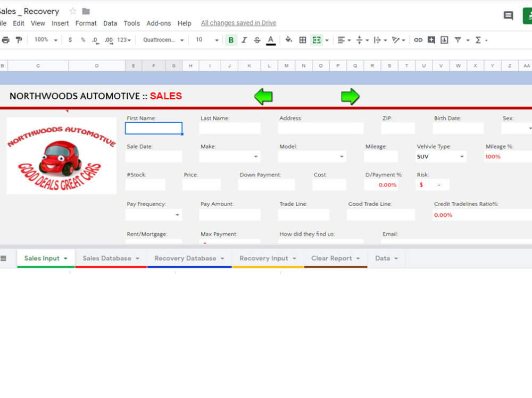
Task: Open vertical align options
Action: point(362,40)
